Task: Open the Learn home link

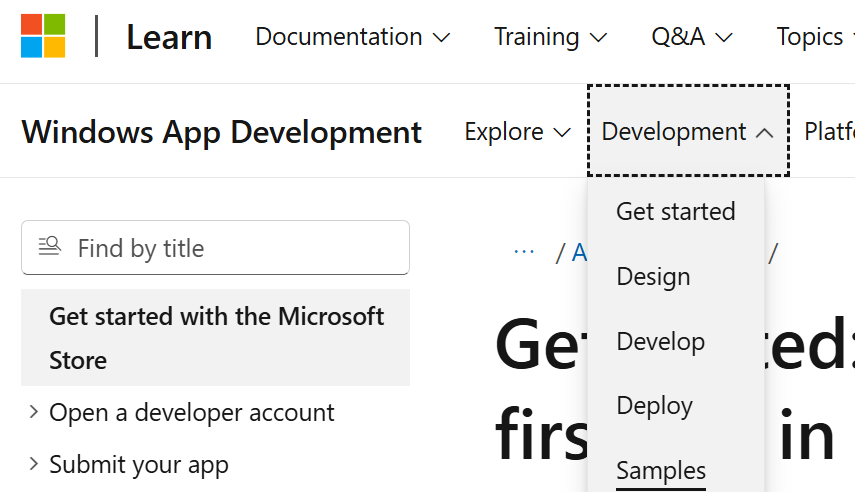Action: click(169, 37)
